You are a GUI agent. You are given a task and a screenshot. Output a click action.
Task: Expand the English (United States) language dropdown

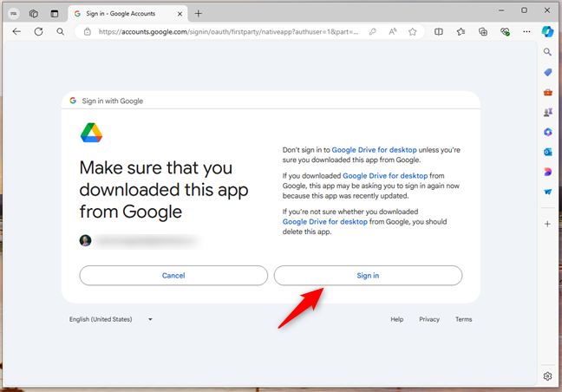click(111, 319)
